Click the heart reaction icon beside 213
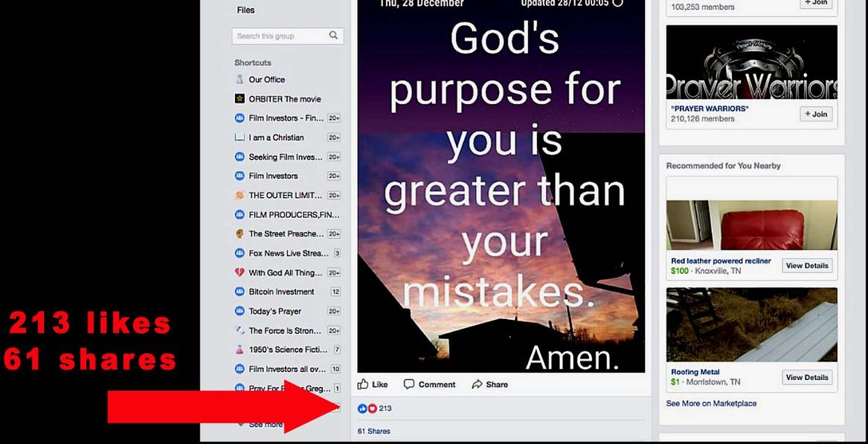Viewport: 868px width, 444px height. click(373, 408)
